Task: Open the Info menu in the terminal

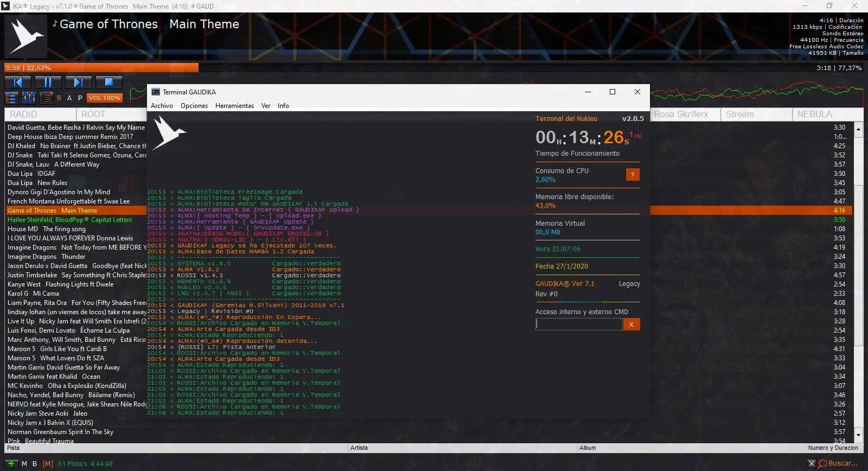Action: click(x=283, y=106)
